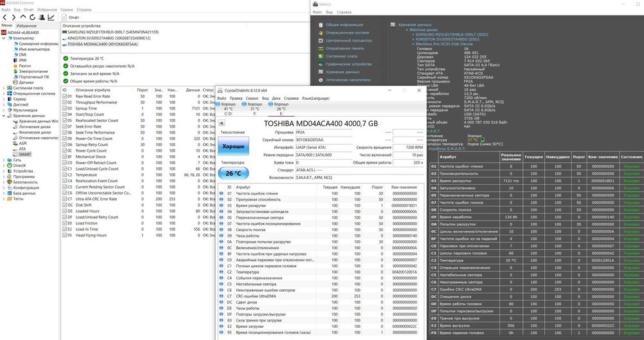Click the Серийный номер field in CrystalDiskInfo
The height and width of the screenshot is (340, 644).
click(324, 140)
